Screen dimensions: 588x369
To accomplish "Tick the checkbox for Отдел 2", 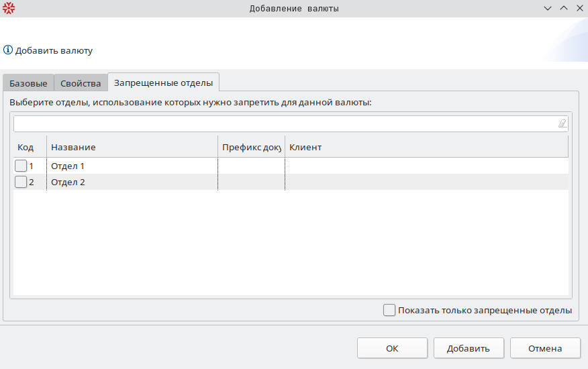I will pyautogui.click(x=21, y=182).
